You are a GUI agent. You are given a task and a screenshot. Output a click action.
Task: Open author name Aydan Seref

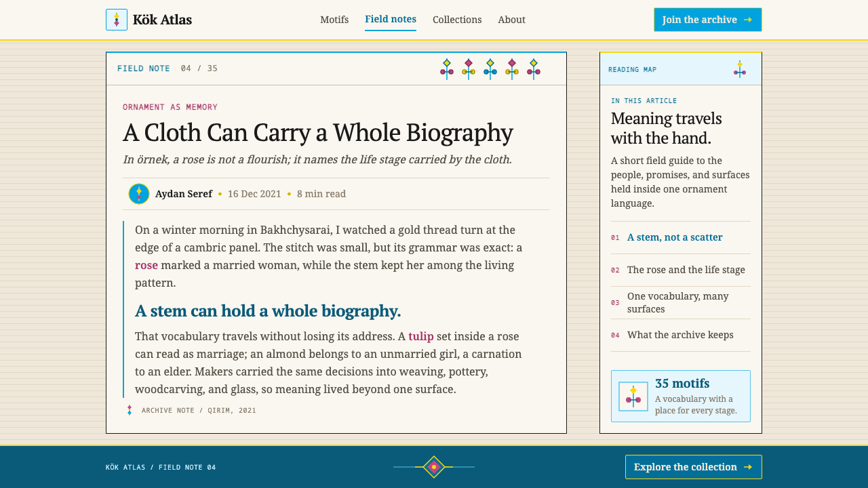click(x=184, y=194)
